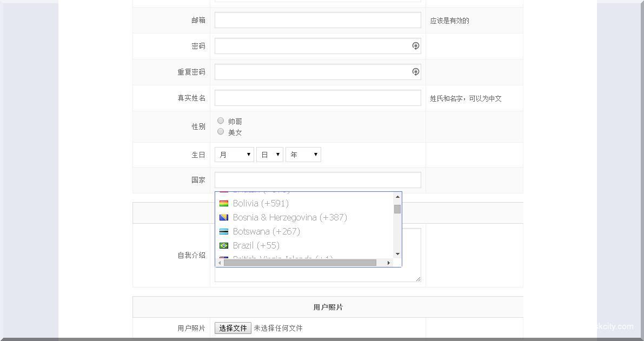The height and width of the screenshot is (341, 644).
Task: Select the 美女 gender radio button
Action: (221, 131)
